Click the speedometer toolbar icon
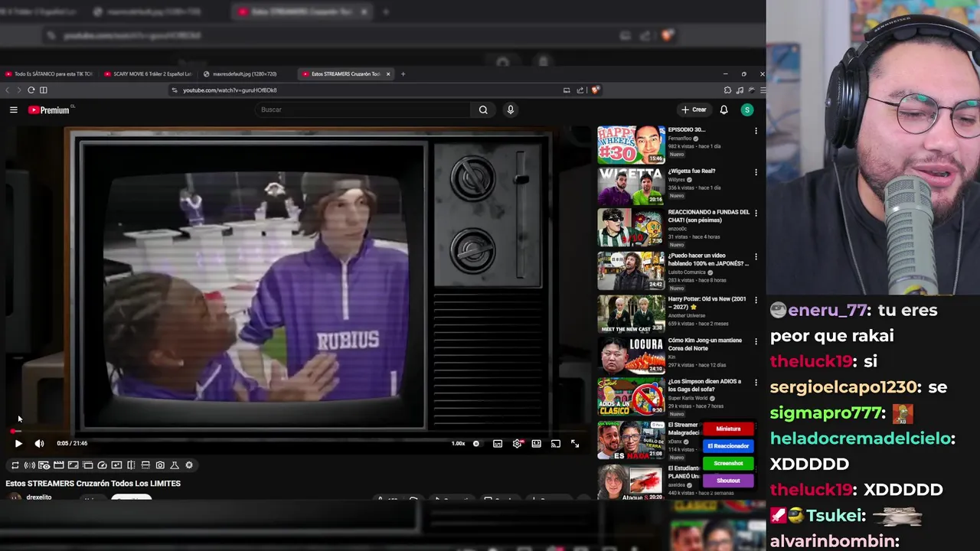The image size is (980, 551). tap(102, 465)
